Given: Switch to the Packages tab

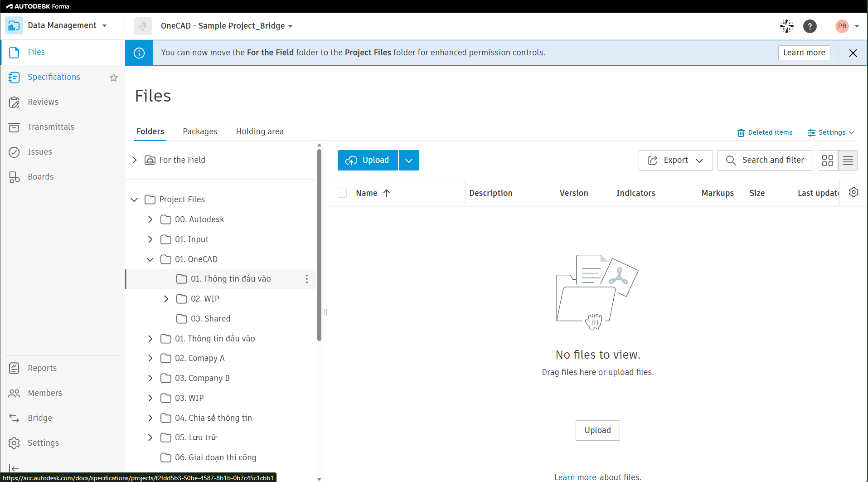Looking at the screenshot, I should click(200, 131).
